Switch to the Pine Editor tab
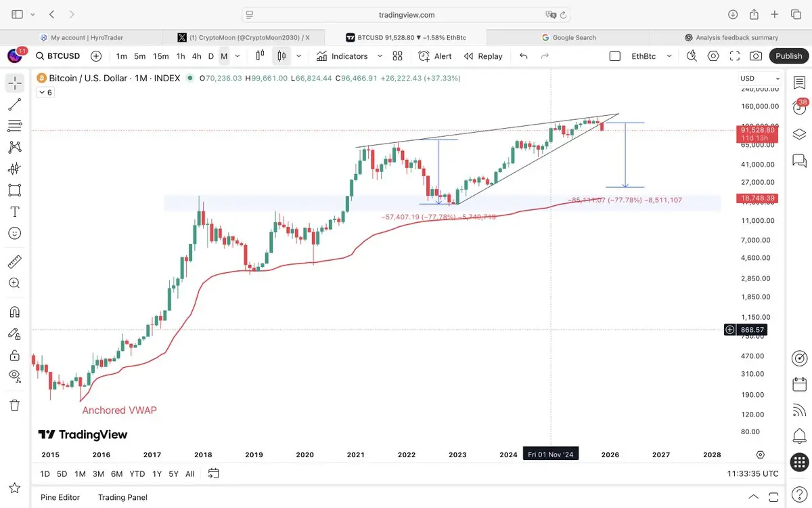This screenshot has width=812, height=508. coord(60,497)
